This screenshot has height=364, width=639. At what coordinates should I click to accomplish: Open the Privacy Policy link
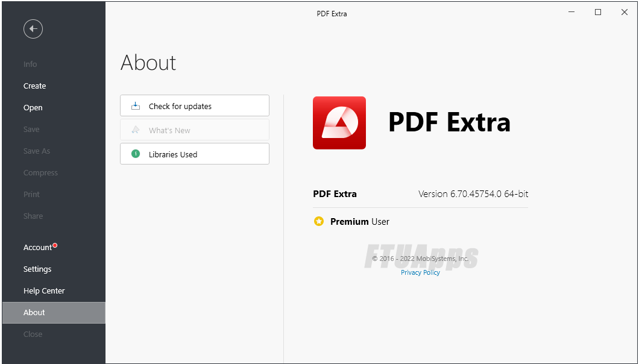pos(420,272)
